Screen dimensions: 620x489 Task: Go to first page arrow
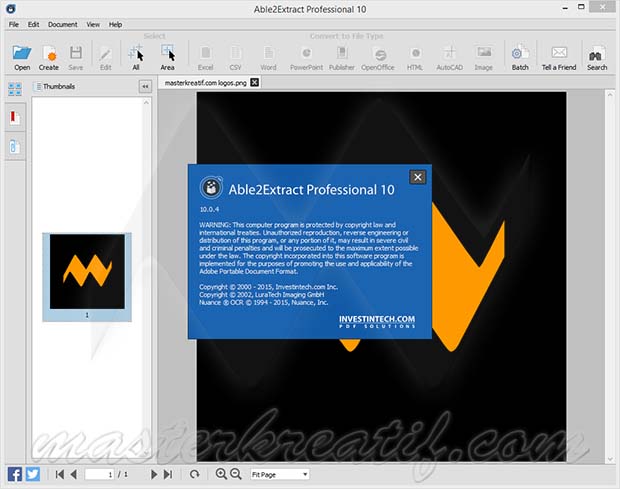coord(60,474)
